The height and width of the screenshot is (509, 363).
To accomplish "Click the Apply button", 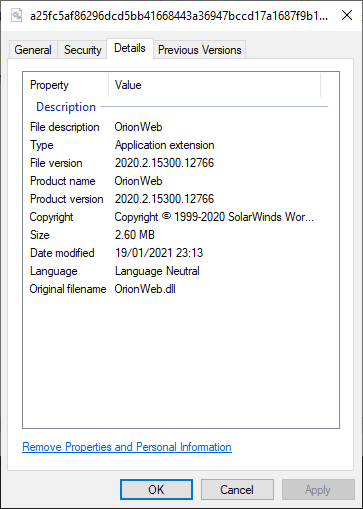I will click(x=318, y=490).
